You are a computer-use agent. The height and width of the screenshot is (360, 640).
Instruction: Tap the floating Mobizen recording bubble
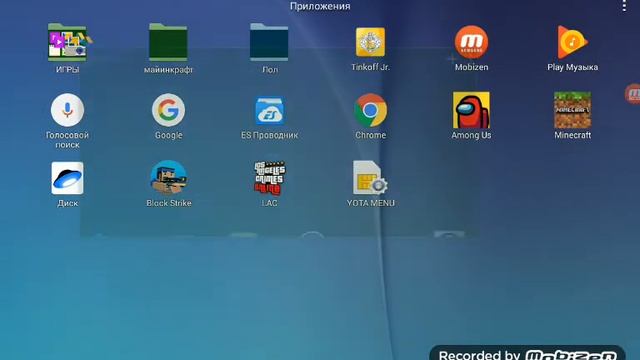coord(633,94)
